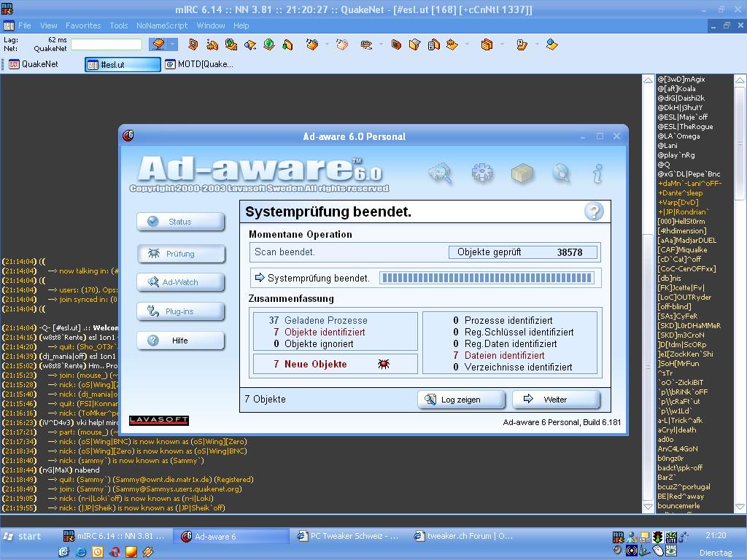Open the dropdown arrow next to connect toolbar button
This screenshot has width=747, height=560.
tap(173, 44)
